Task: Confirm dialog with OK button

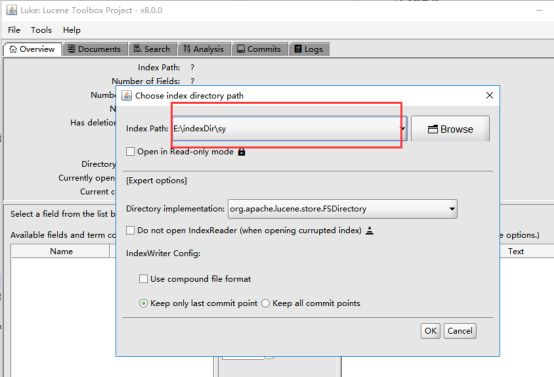Action: click(x=430, y=331)
